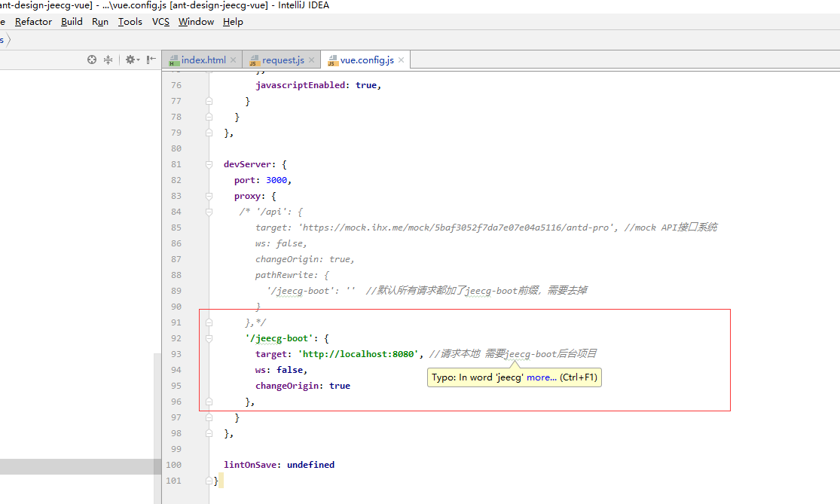Click the 'javascriptEnabled' property on line 76

tap(300, 85)
